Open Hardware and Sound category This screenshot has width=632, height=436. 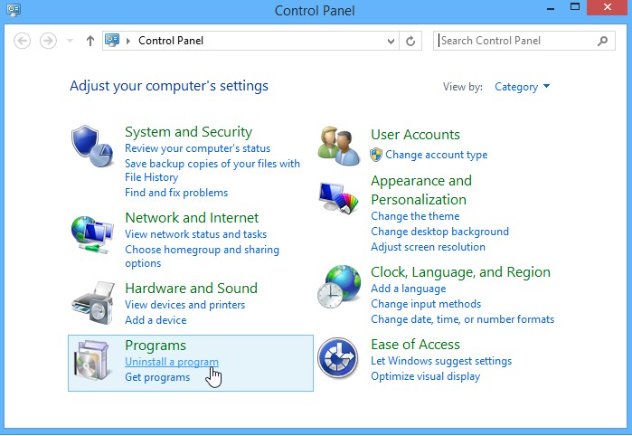191,288
